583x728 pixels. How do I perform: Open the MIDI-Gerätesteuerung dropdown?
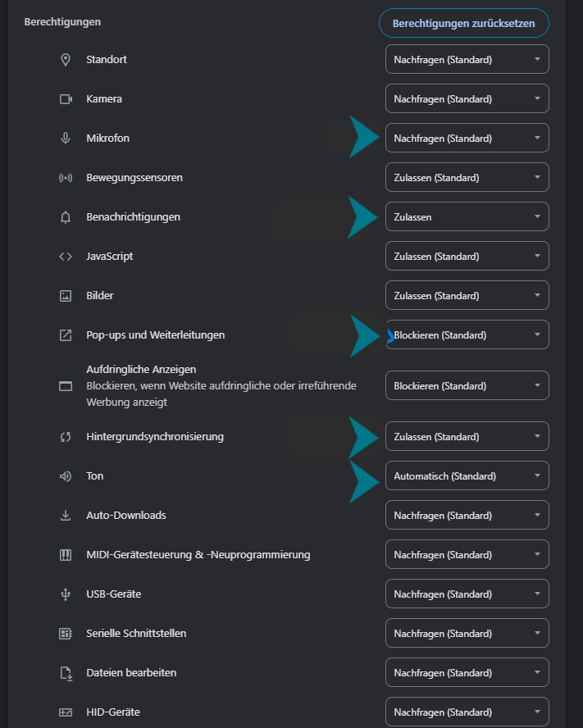coord(467,554)
